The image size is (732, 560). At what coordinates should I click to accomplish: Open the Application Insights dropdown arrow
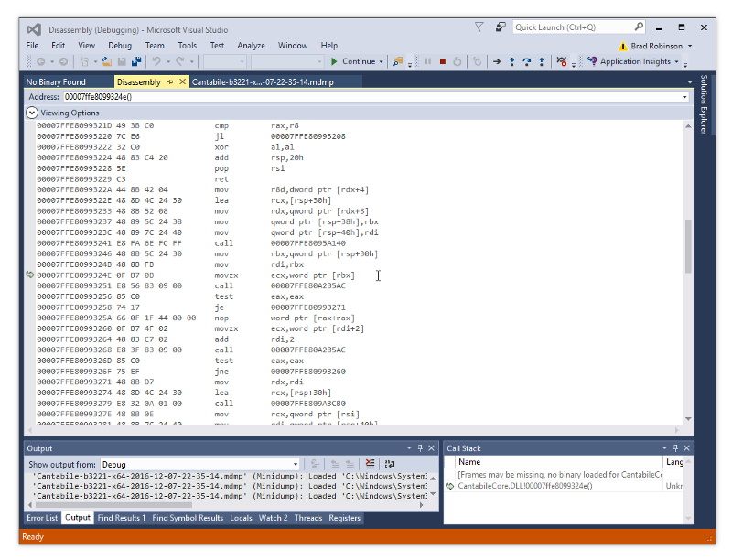pyautogui.click(x=676, y=61)
